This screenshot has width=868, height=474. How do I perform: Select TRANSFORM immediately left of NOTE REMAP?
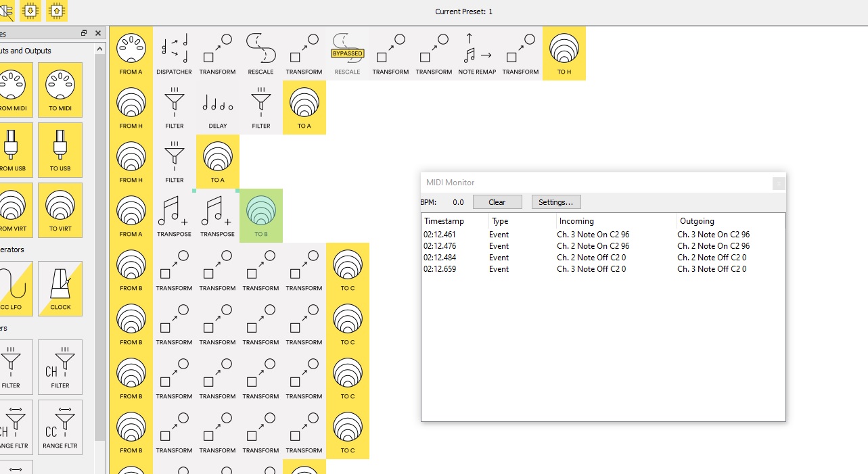[434, 53]
